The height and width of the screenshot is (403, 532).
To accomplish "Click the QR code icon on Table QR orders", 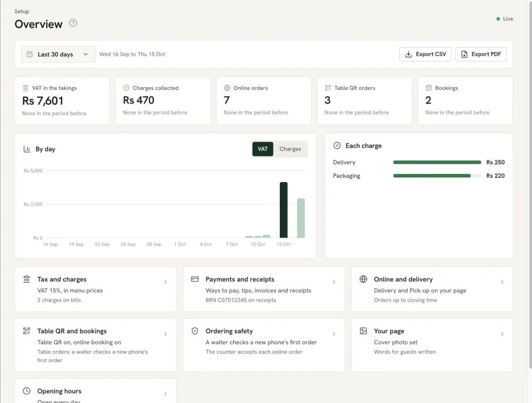I will [328, 88].
